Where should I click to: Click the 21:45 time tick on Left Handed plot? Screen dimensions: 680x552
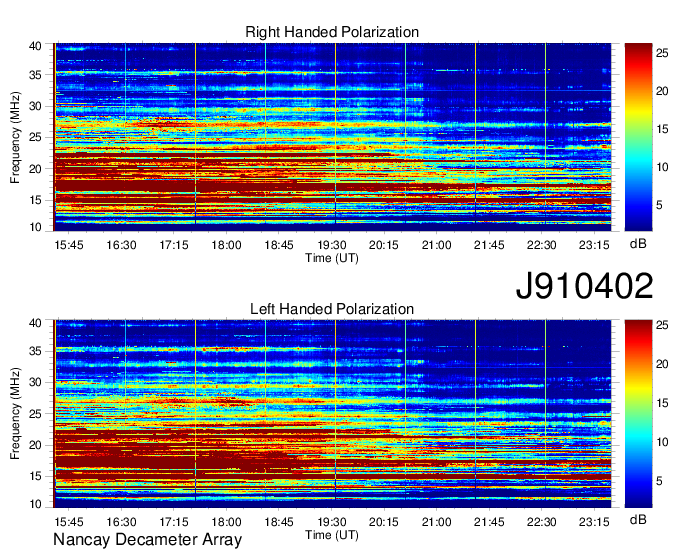489,522
